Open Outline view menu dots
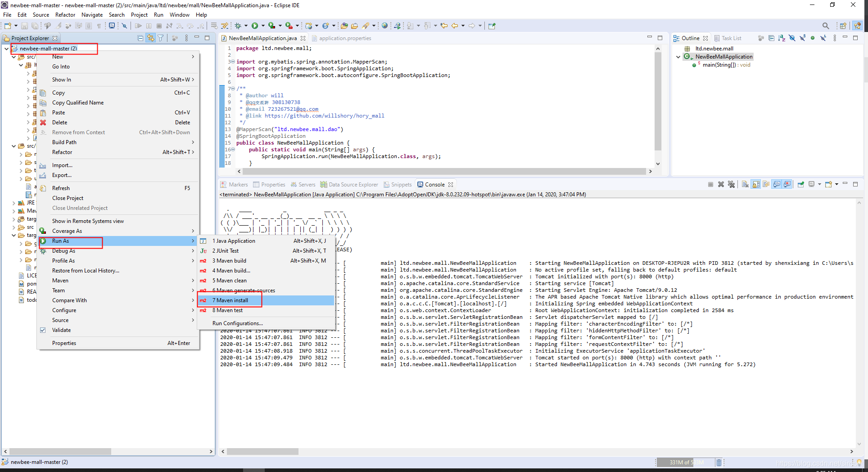 (x=835, y=38)
